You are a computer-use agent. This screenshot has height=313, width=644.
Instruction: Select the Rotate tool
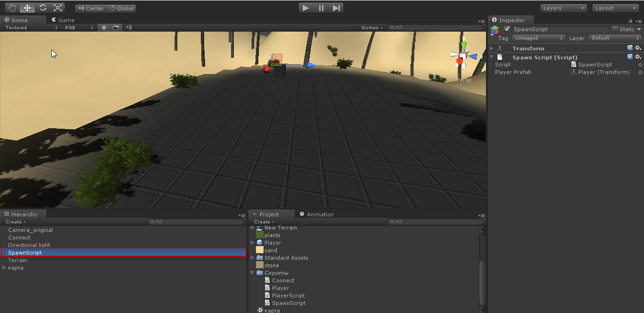[42, 8]
